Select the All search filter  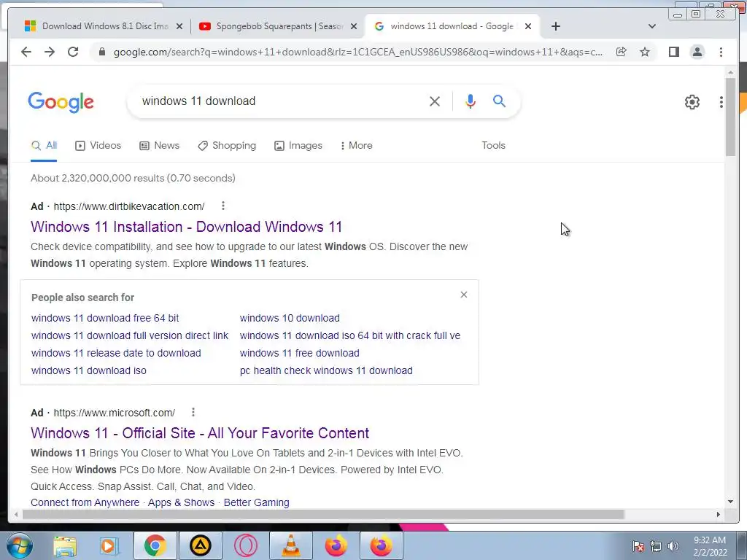(44, 146)
